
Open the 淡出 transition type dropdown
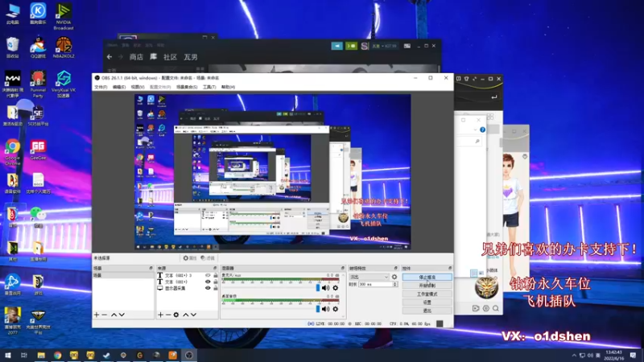pos(369,277)
